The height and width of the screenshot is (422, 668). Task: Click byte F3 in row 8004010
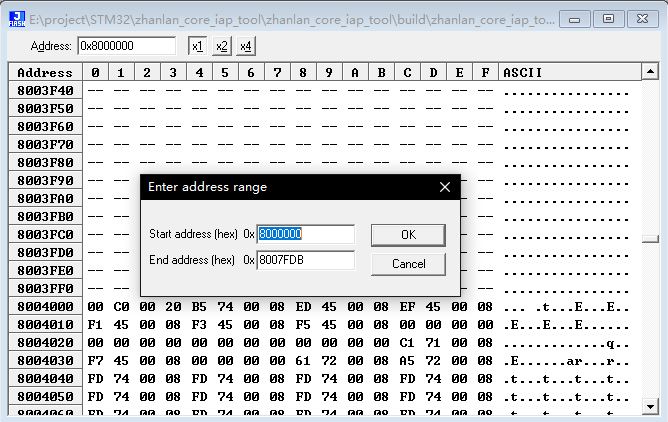tap(199, 324)
